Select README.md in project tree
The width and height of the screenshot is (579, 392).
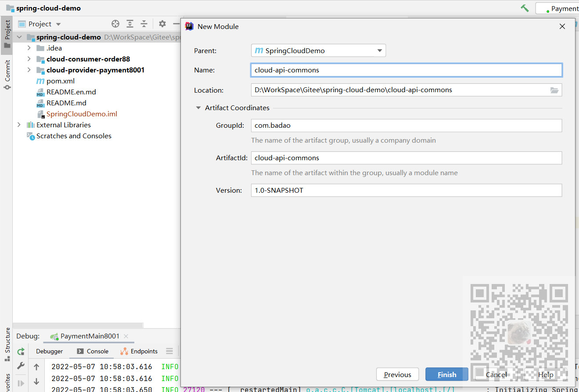point(66,103)
